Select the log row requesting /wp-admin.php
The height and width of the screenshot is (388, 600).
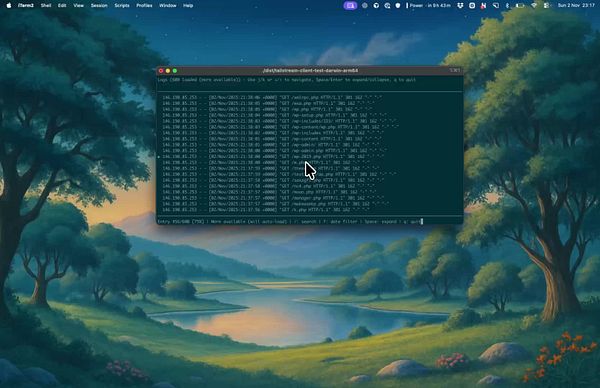(x=274, y=150)
